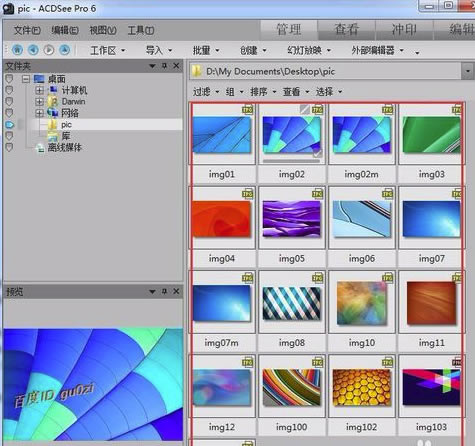Click the 计算机 computer icon in tree
Image resolution: width=475 pixels, height=446 pixels.
coord(53,90)
